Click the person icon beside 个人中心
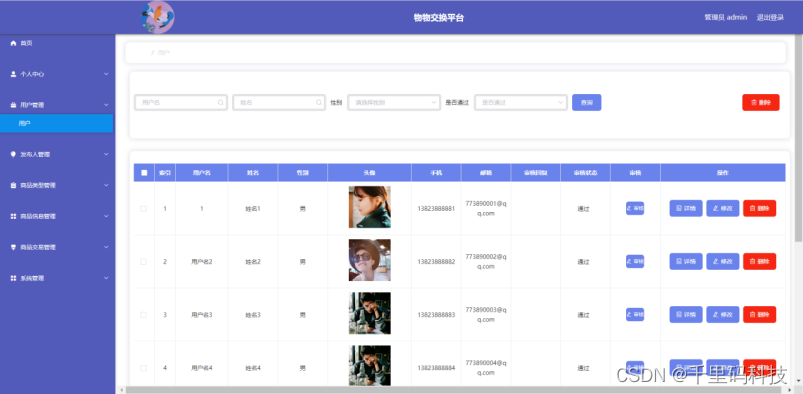 click(13, 74)
